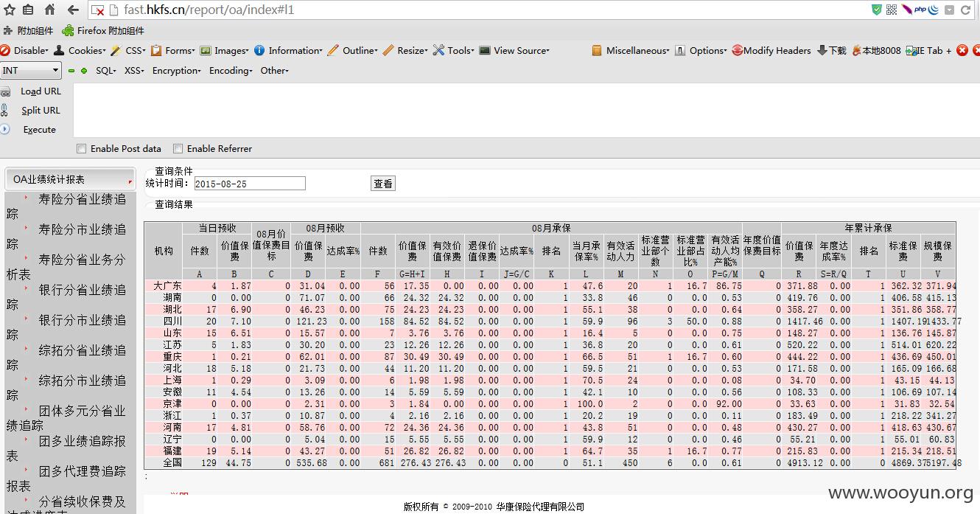Click the first red X error icon

tap(962, 50)
